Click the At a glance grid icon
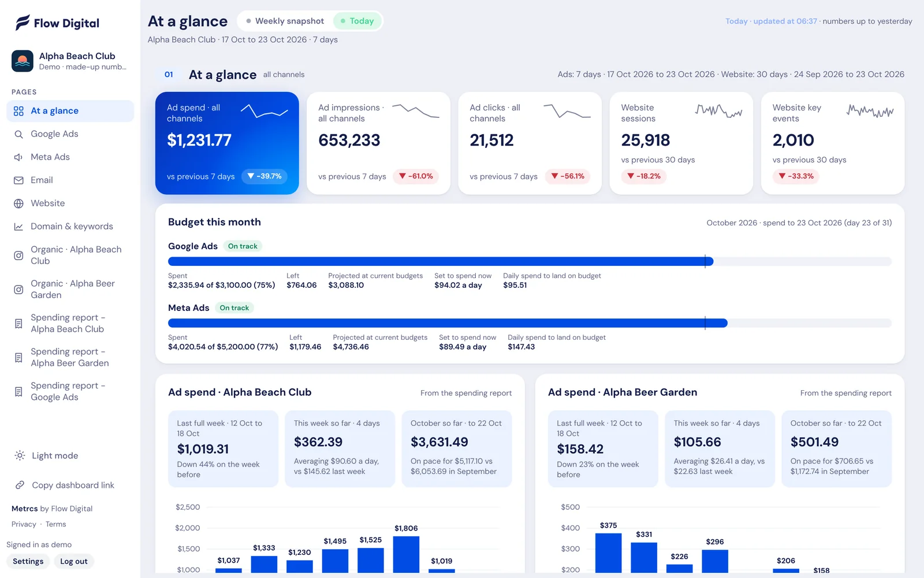The height and width of the screenshot is (578, 924). (18, 111)
